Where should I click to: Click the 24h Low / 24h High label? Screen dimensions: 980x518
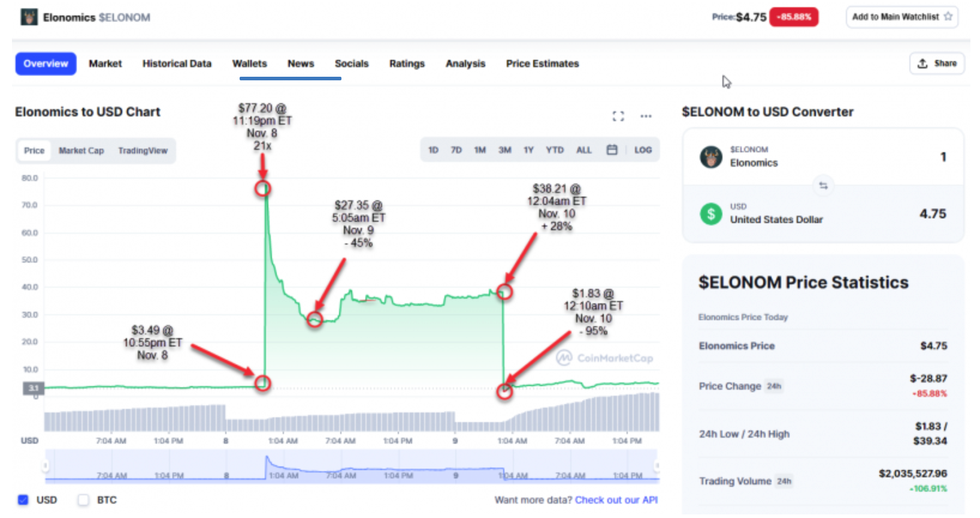coord(744,434)
